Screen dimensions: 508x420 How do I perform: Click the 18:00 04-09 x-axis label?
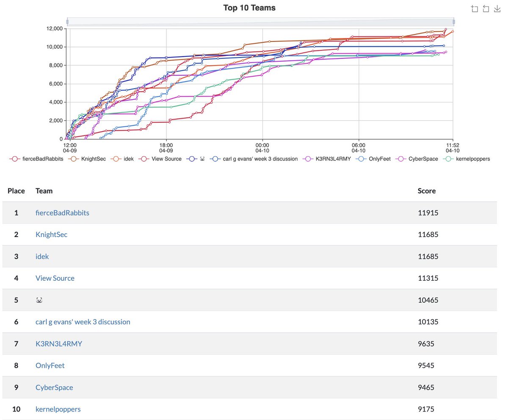pyautogui.click(x=166, y=147)
